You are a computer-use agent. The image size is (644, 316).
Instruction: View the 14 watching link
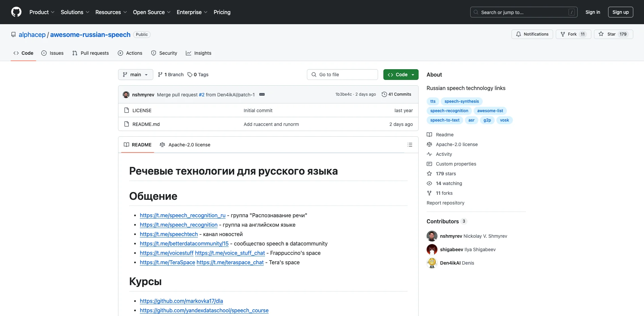[x=444, y=183]
